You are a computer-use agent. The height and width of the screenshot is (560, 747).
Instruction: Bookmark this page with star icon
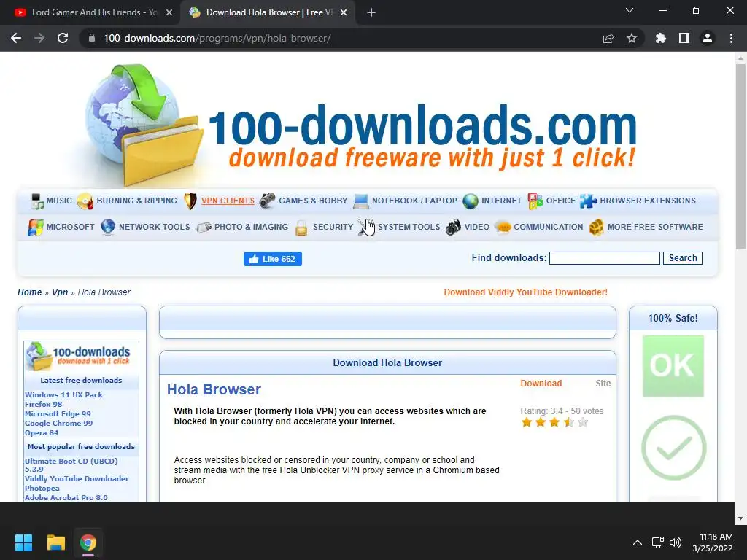(632, 38)
